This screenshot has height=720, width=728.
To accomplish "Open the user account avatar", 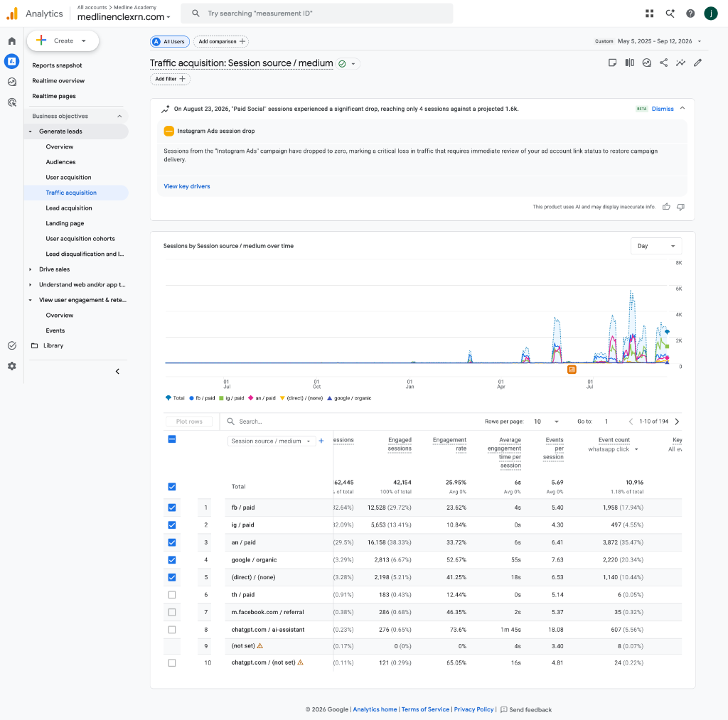I will [x=711, y=14].
